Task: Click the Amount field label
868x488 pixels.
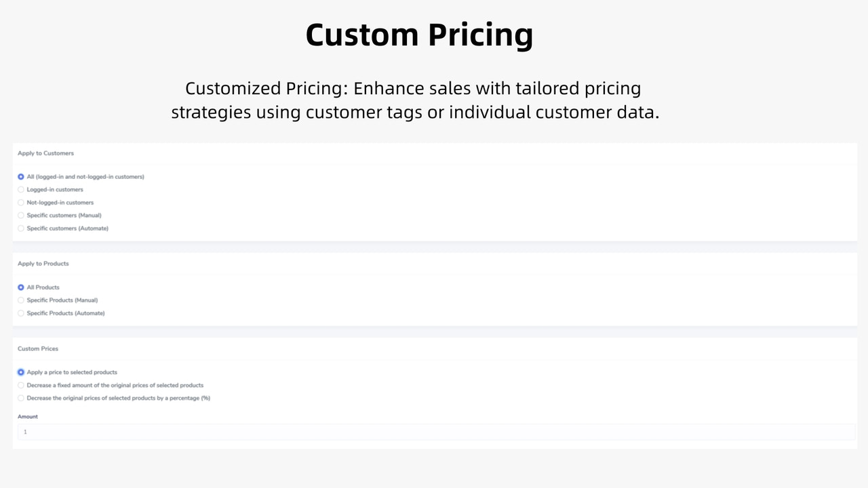Action: [x=28, y=416]
